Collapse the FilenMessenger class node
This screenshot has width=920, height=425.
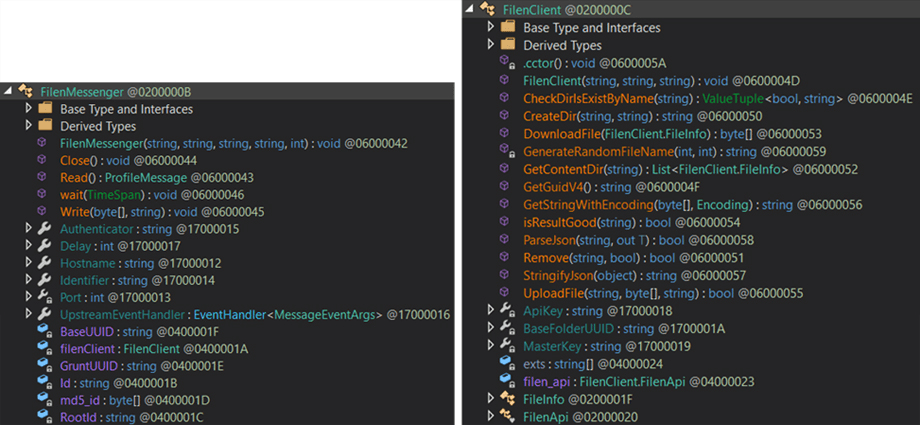[8, 92]
